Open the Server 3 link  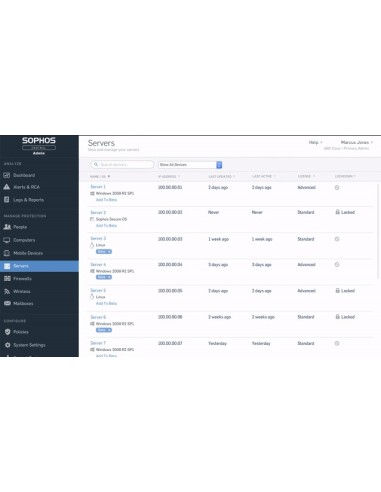(x=98, y=238)
